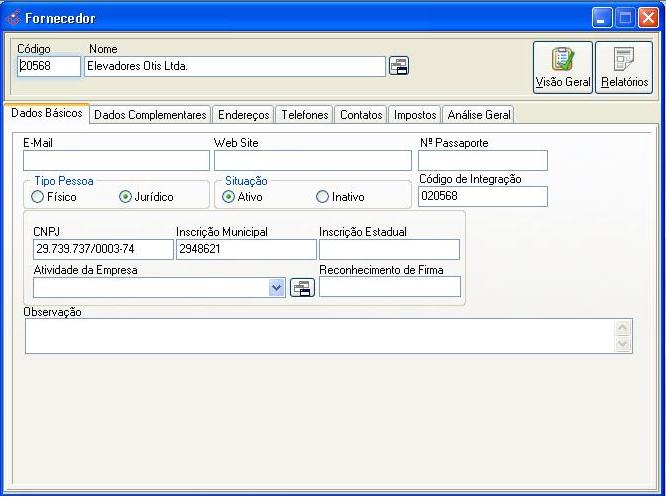This screenshot has width=666, height=497.
Task: Click the Inscrição Estadual field
Action: pos(389,250)
